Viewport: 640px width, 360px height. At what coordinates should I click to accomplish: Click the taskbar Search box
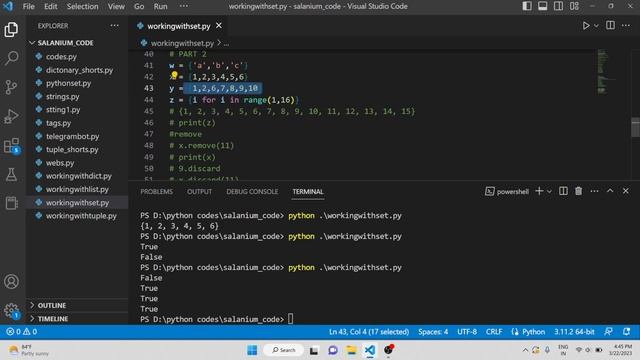click(284, 350)
